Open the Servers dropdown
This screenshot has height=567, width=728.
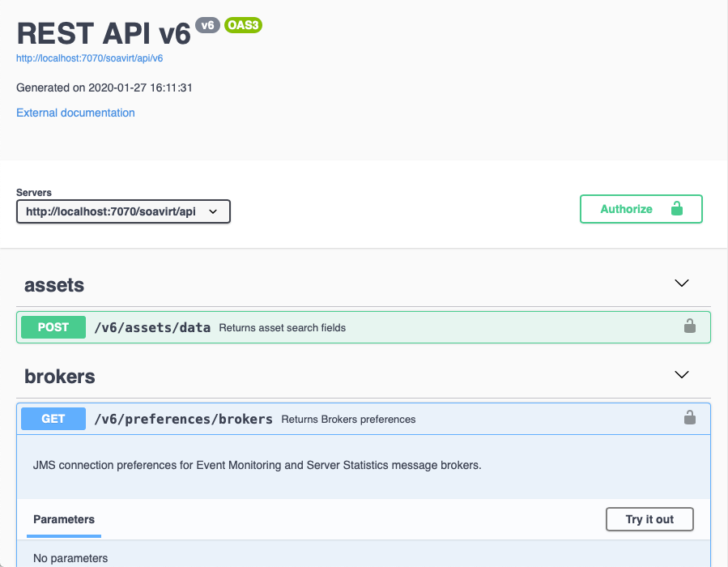[124, 211]
